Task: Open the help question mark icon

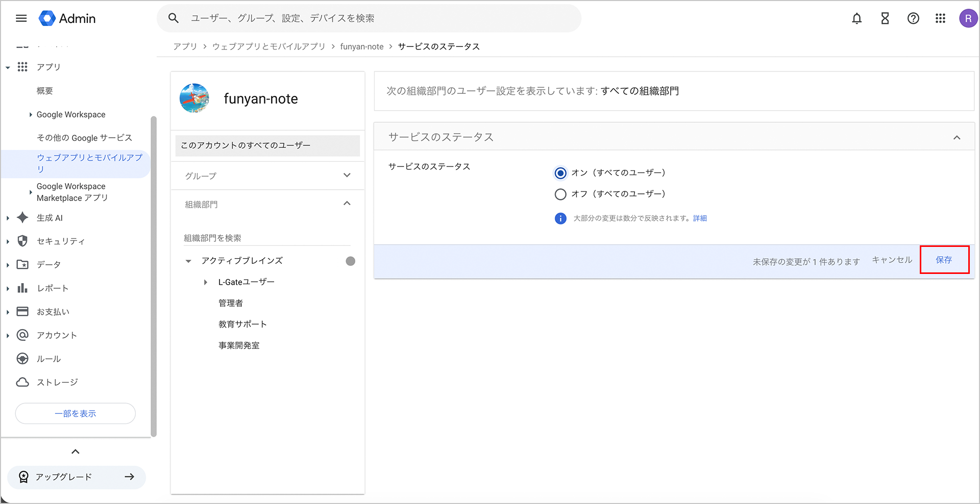Action: 913,18
